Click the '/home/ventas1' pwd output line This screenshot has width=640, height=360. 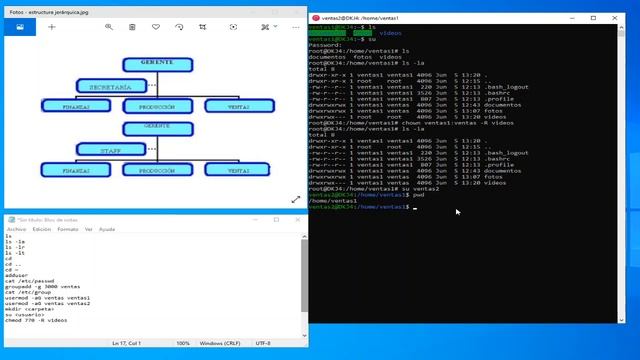click(x=333, y=201)
